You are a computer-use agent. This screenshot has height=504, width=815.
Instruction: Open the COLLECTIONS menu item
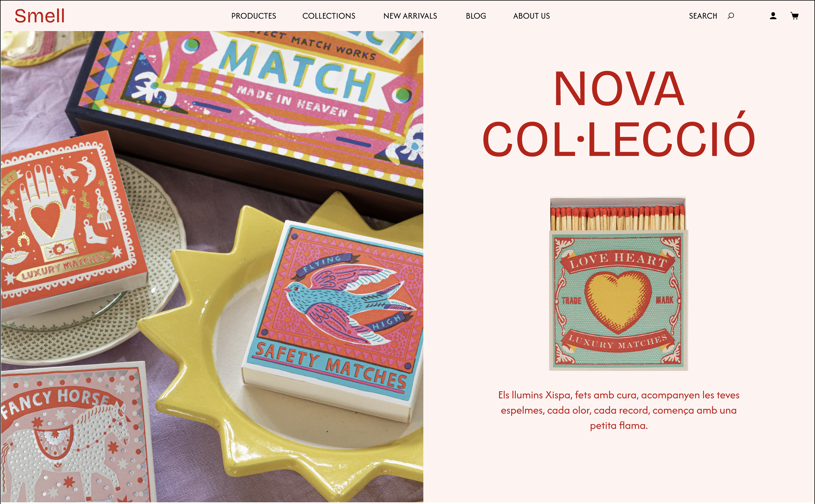[x=329, y=16]
